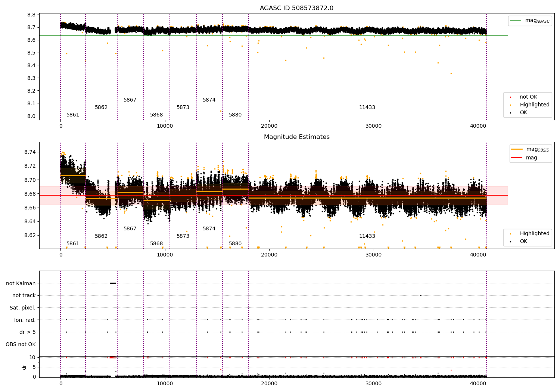The height and width of the screenshot is (392, 560).
Task: Click y-axis tick 8.0 in AGASC ID plot
Action: pyautogui.click(x=31, y=116)
